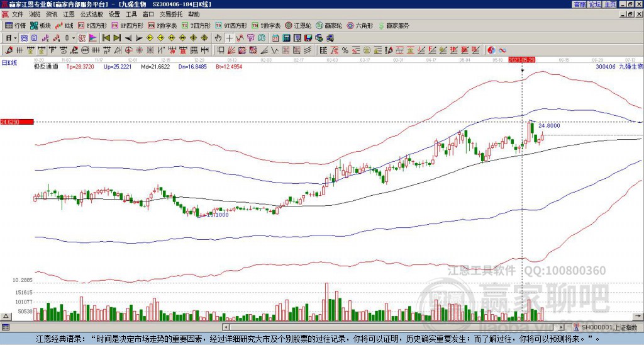Image resolution: width=644 pixels, height=345 pixels.
Task: Open the calculator icon
Action: click(286, 38)
